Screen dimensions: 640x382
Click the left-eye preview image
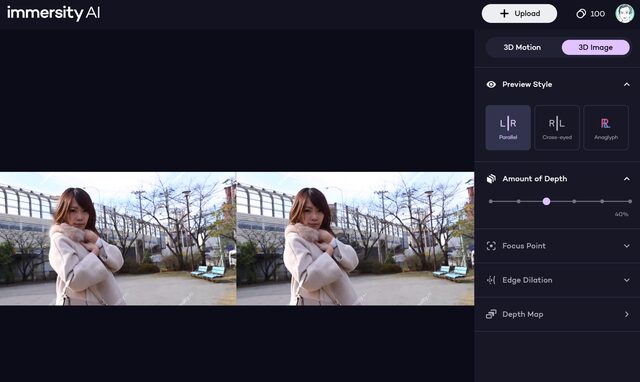(x=118, y=238)
